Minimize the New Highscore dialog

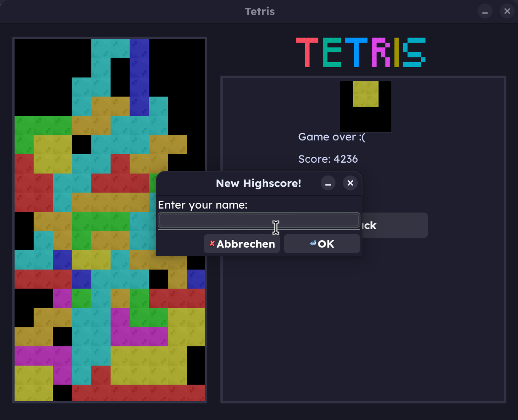point(328,183)
